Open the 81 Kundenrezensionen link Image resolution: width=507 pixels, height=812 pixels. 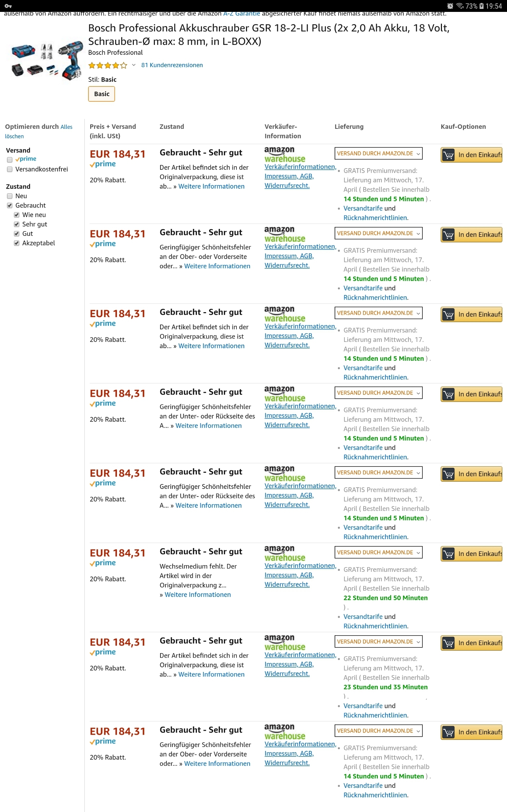[x=172, y=65]
